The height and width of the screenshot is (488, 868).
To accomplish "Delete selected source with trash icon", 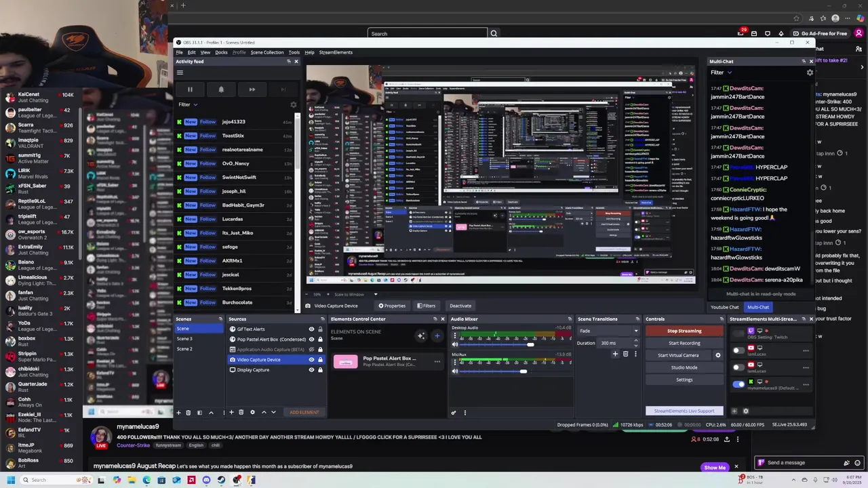I will click(241, 412).
